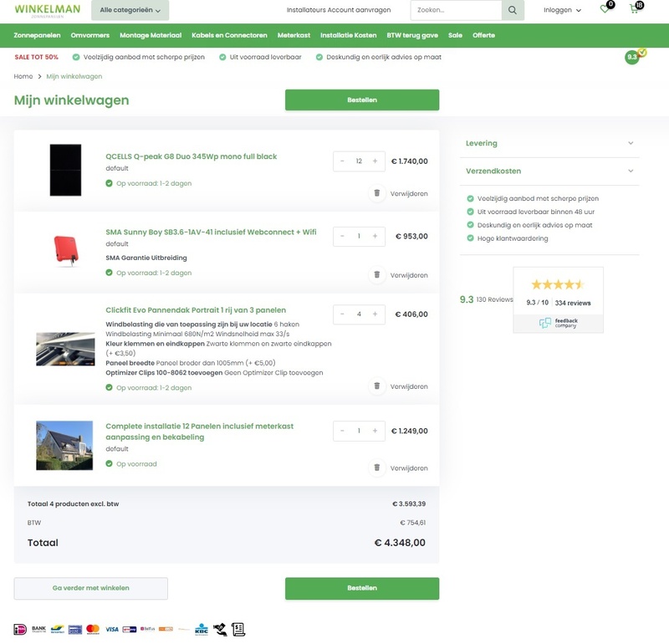Open Complete installatie house thumbnail
The width and height of the screenshot is (669, 644).
pyautogui.click(x=64, y=445)
